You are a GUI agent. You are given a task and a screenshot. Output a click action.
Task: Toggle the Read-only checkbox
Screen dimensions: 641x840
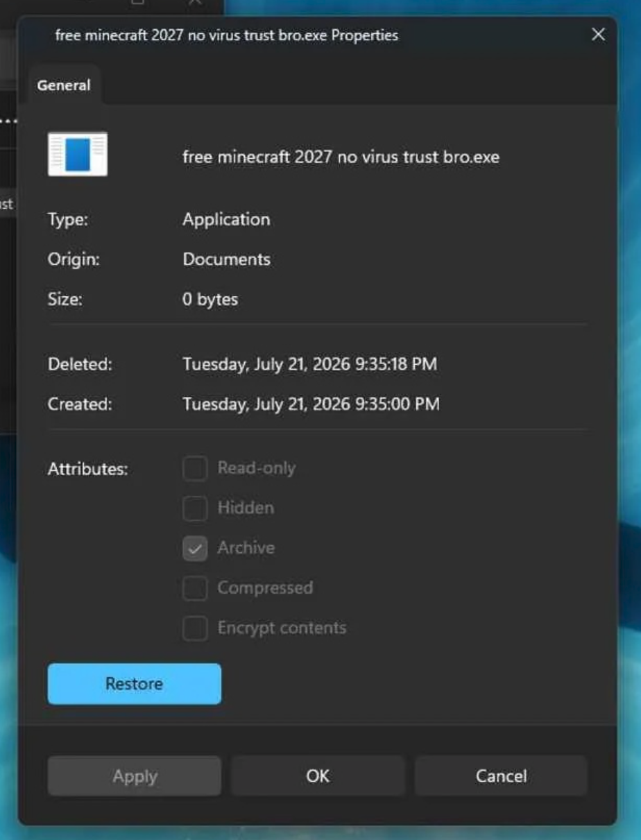[x=195, y=468]
